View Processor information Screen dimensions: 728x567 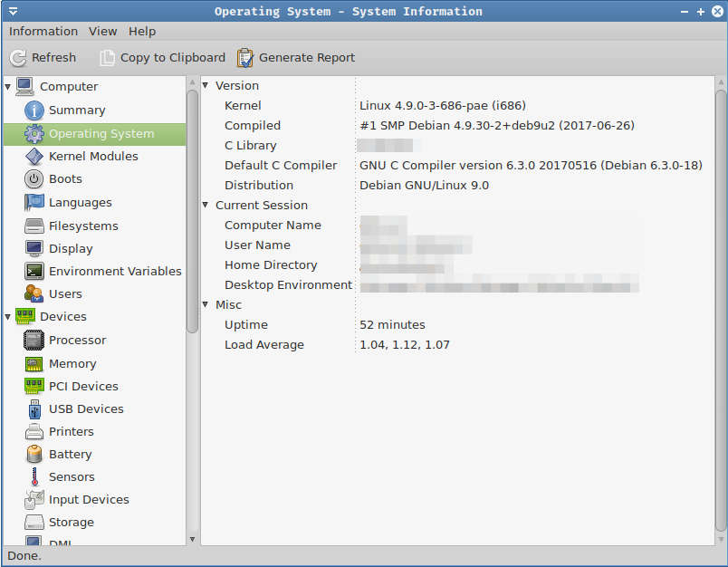76,341
